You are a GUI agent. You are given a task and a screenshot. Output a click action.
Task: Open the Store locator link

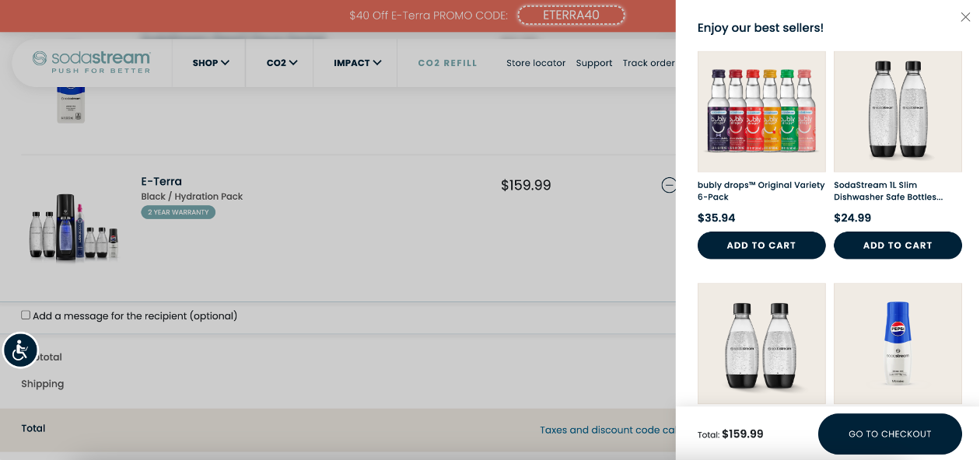pos(536,63)
